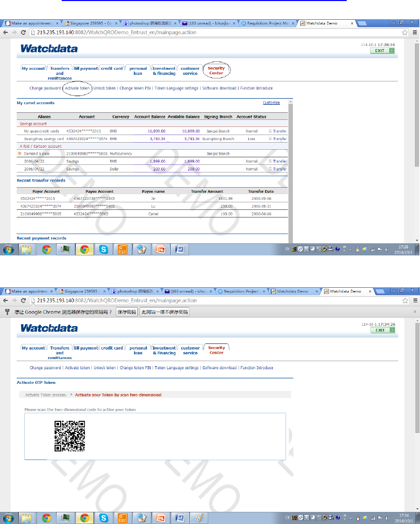Click 保存密码 to save the password
Image resolution: width=420 pixels, height=524 pixels.
pyautogui.click(x=127, y=312)
